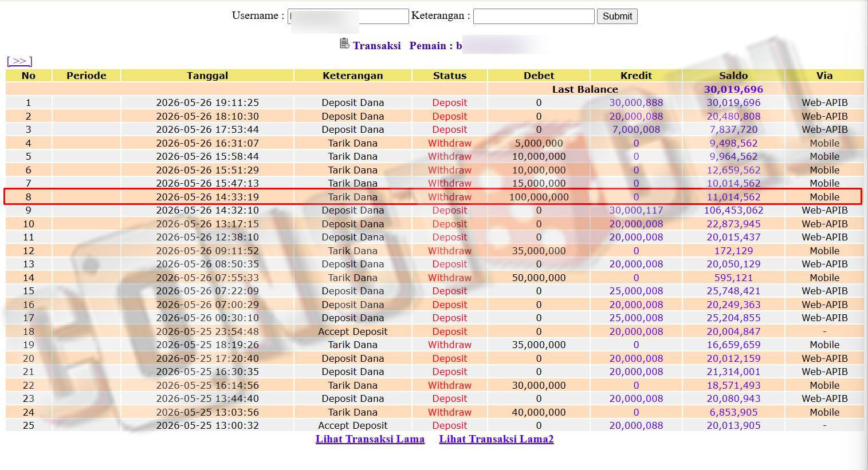Click debet amount 15,000,000

click(x=539, y=183)
